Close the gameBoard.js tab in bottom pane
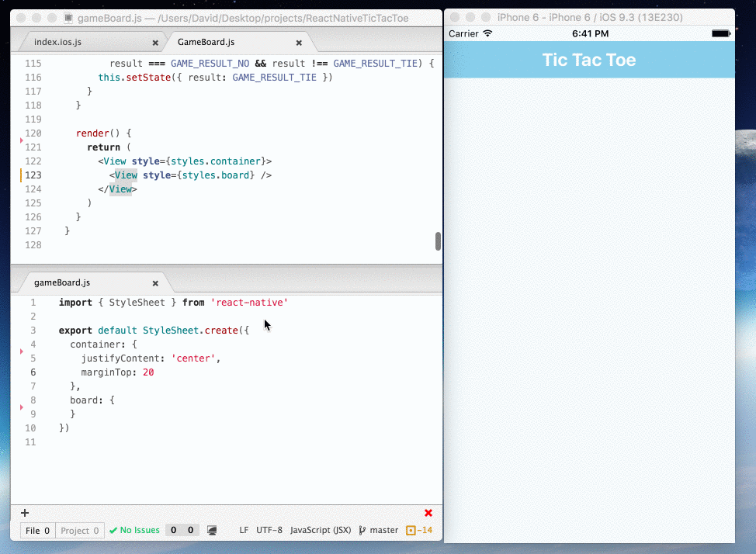The height and width of the screenshot is (554, 756). click(155, 283)
